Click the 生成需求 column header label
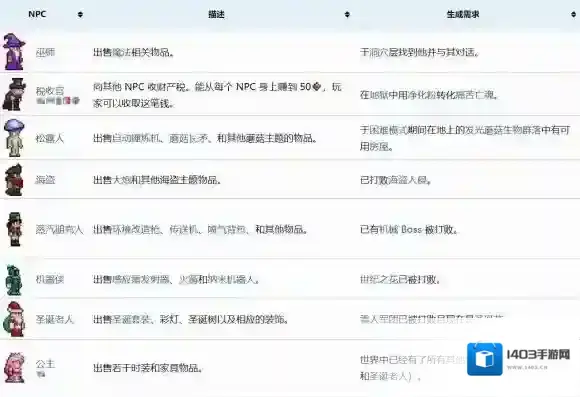Screen dimensions: 580x397 click(x=463, y=14)
